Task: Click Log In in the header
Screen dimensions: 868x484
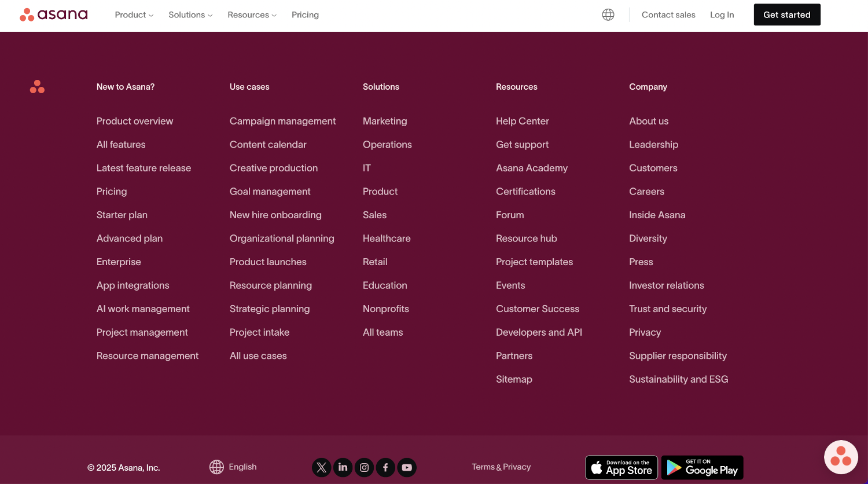Action: coord(722,15)
